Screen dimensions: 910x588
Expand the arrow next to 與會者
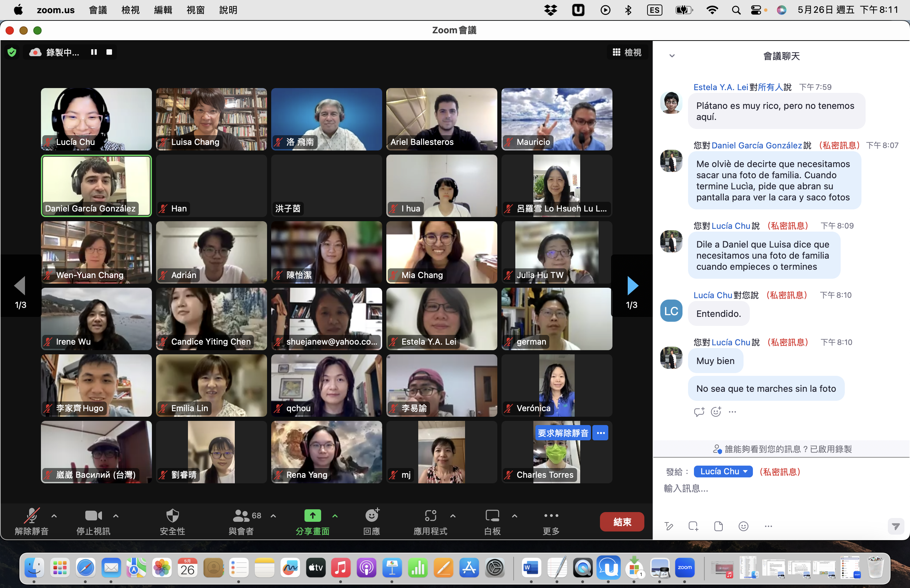(x=273, y=516)
